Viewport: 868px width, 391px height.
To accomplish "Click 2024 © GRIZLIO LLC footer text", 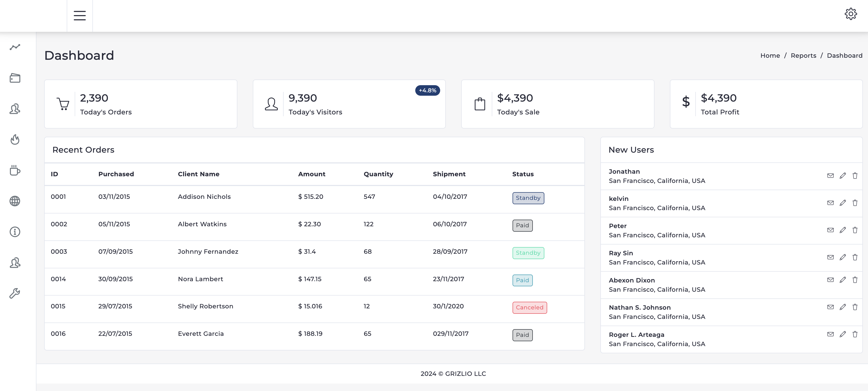I will click(x=453, y=374).
